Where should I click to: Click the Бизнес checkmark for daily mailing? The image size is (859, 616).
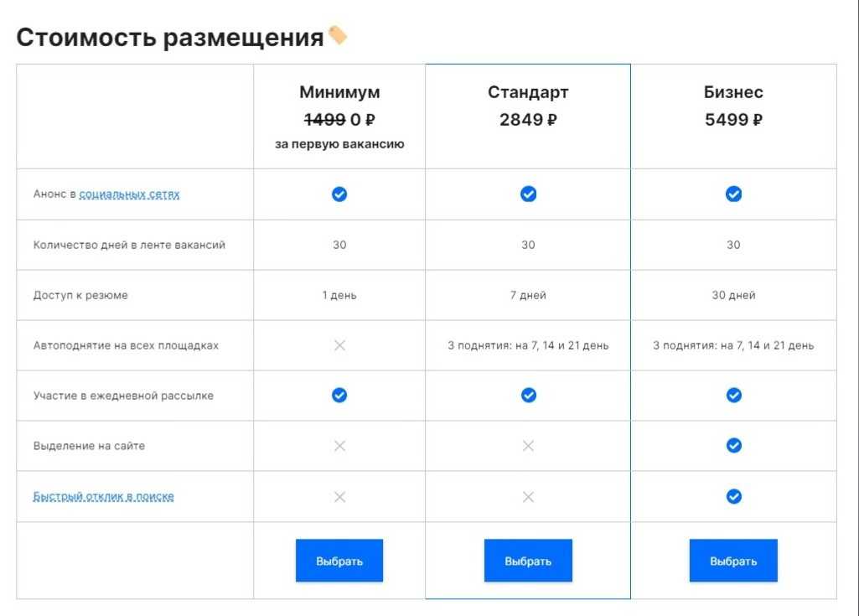pos(733,396)
